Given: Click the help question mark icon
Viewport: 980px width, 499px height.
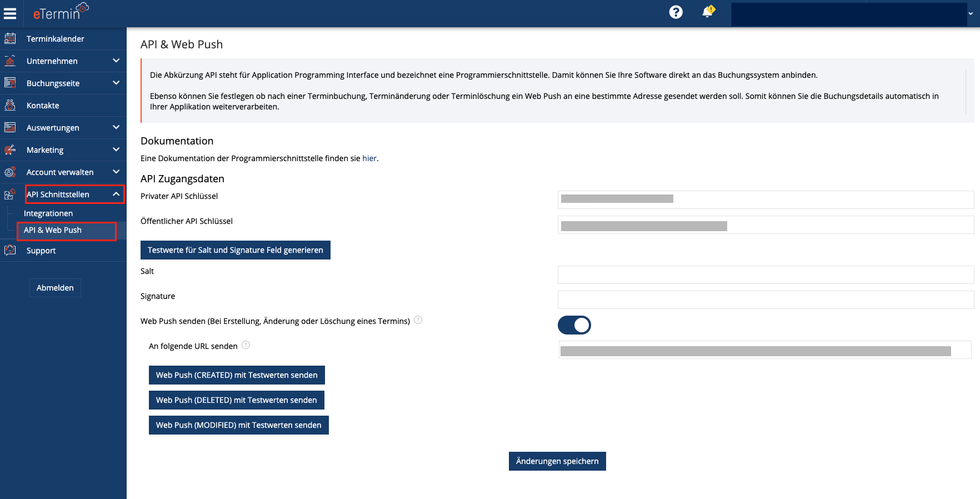Looking at the screenshot, I should (676, 12).
